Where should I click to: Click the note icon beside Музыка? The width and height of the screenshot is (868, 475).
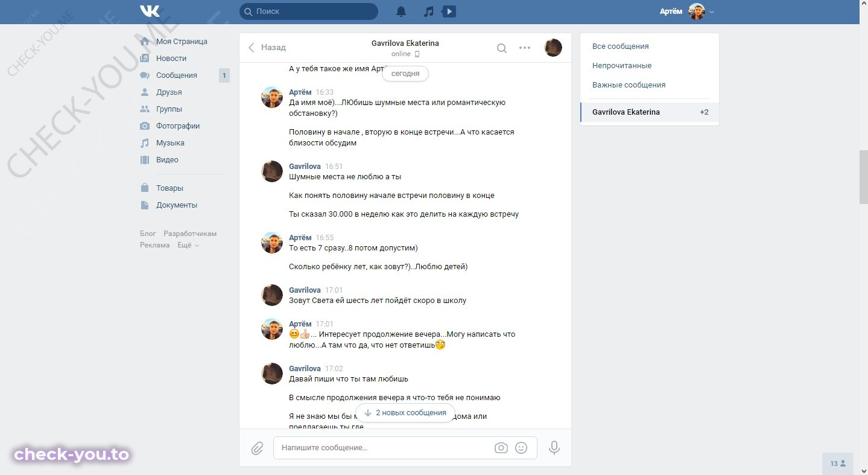pos(145,143)
